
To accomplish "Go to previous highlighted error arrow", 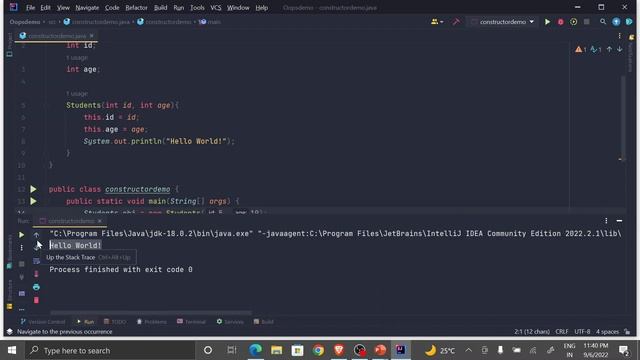I will coord(609,49).
